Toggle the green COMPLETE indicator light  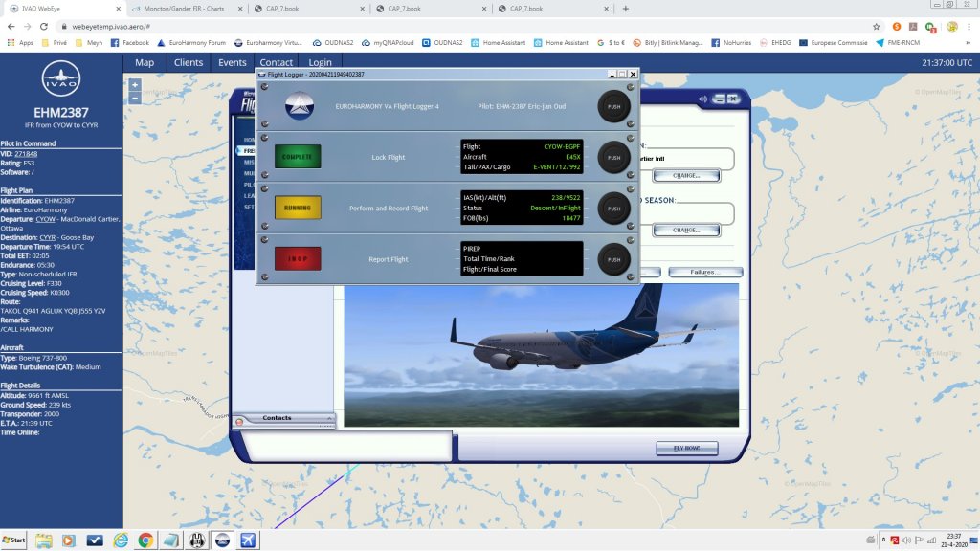[298, 157]
